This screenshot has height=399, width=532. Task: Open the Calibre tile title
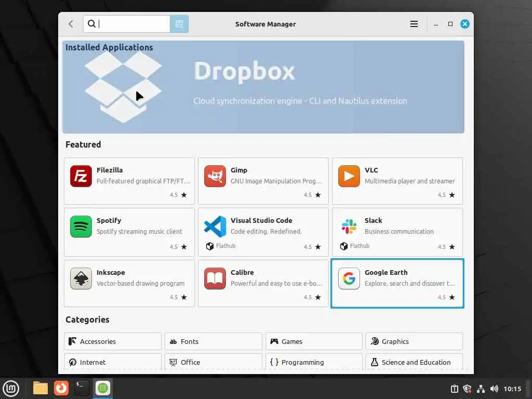242,272
